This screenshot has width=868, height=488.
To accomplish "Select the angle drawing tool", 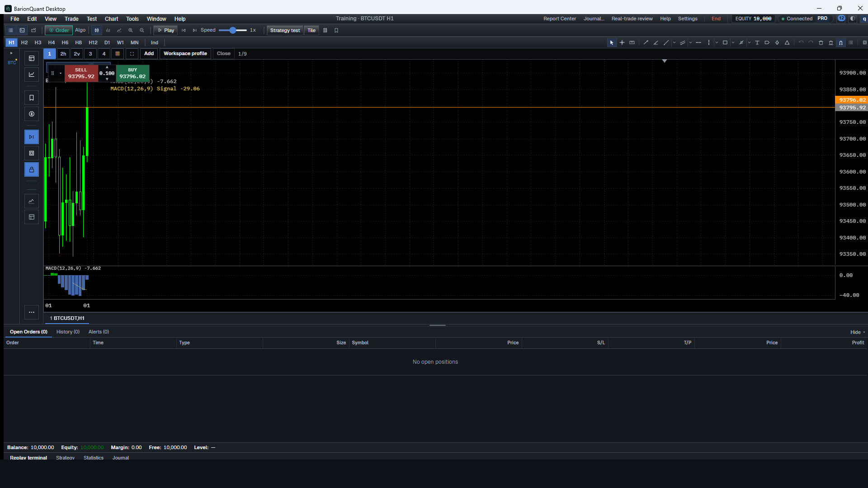I will pos(656,42).
